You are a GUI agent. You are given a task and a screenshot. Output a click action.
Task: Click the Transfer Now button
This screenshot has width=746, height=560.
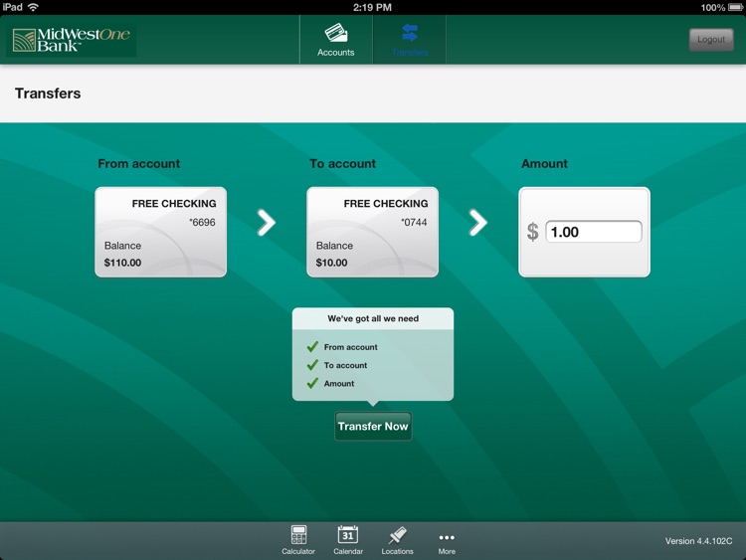373,426
